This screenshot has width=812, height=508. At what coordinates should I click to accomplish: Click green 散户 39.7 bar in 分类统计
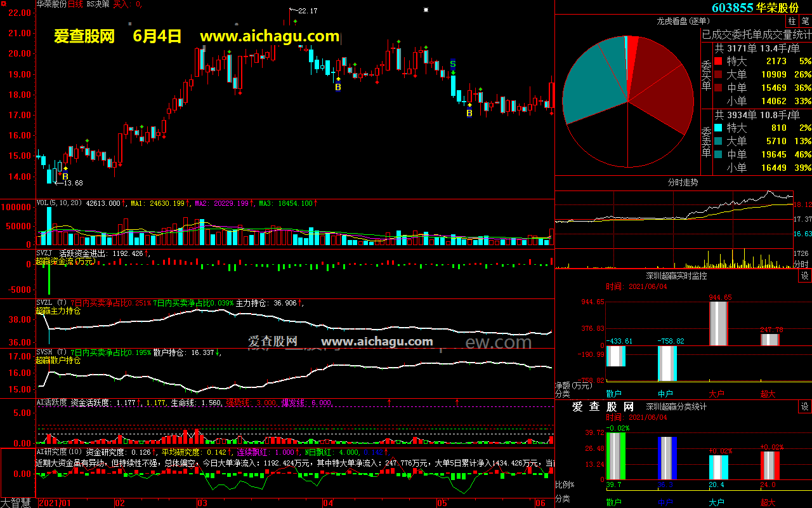[x=615, y=456]
